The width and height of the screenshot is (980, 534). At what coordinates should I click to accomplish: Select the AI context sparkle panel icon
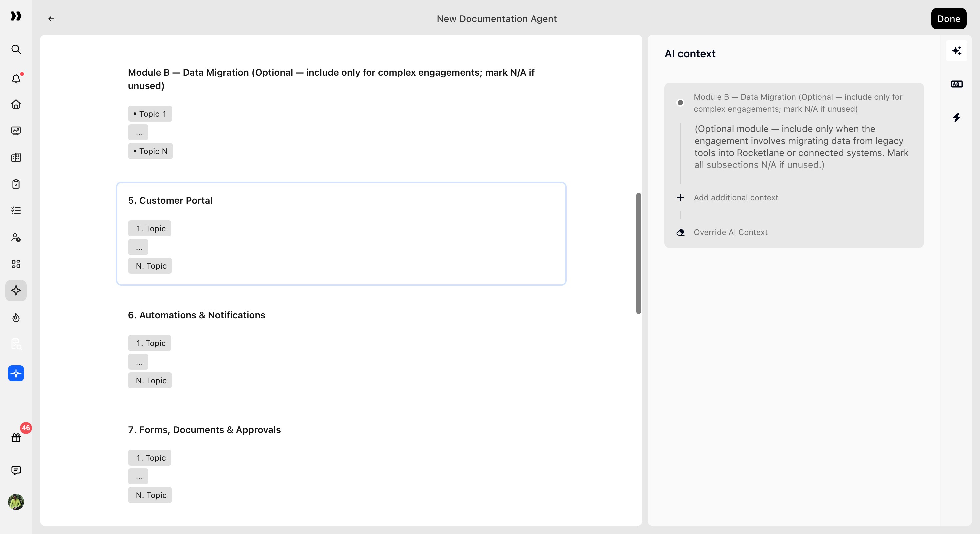pos(956,51)
